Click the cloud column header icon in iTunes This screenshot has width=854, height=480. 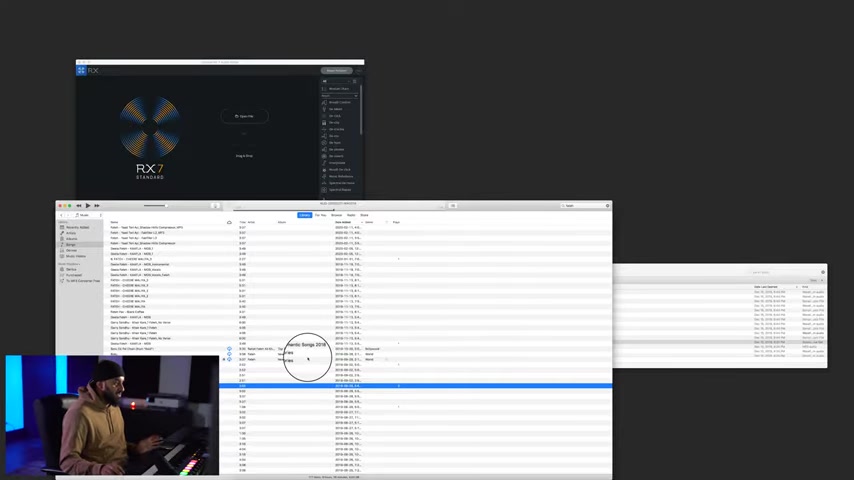pos(229,222)
